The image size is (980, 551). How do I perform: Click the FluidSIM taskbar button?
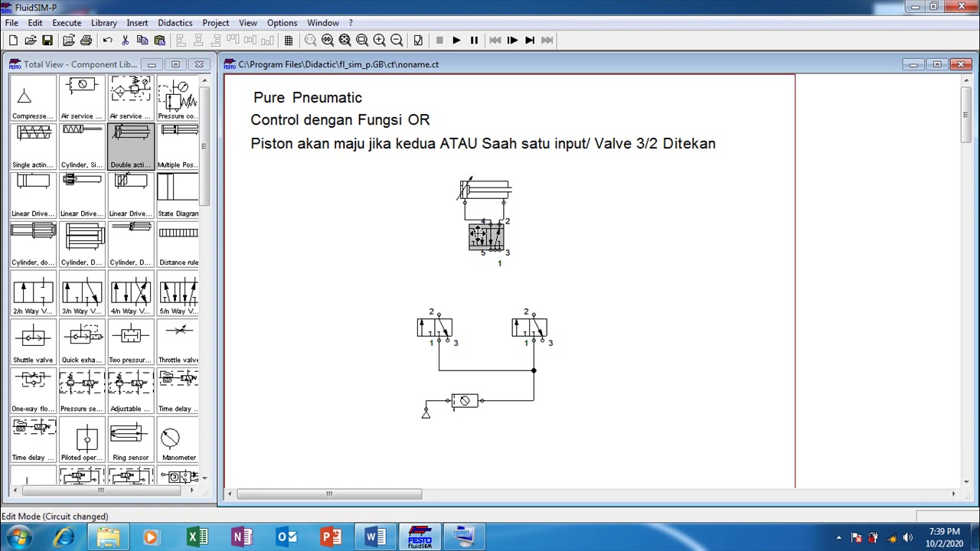pyautogui.click(x=420, y=537)
